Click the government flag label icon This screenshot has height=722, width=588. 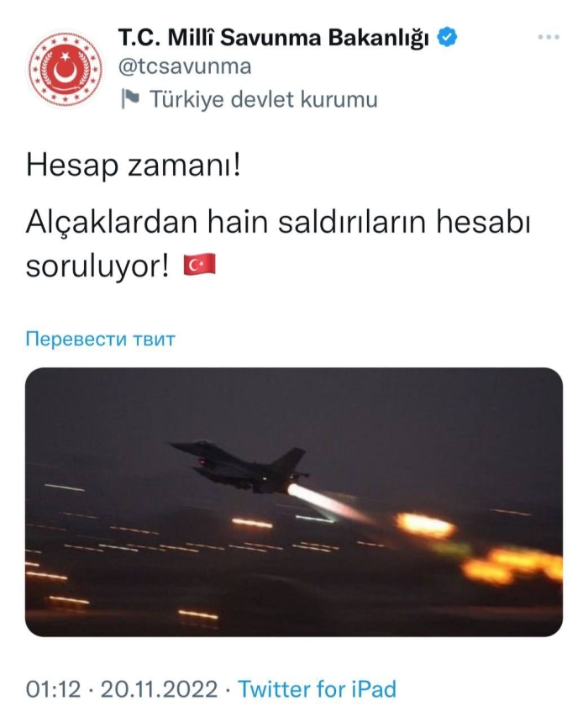tap(130, 99)
